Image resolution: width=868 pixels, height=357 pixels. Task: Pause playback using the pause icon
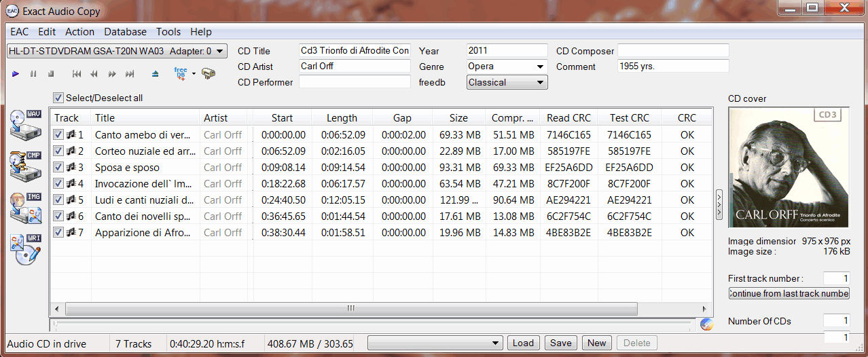pos(33,73)
